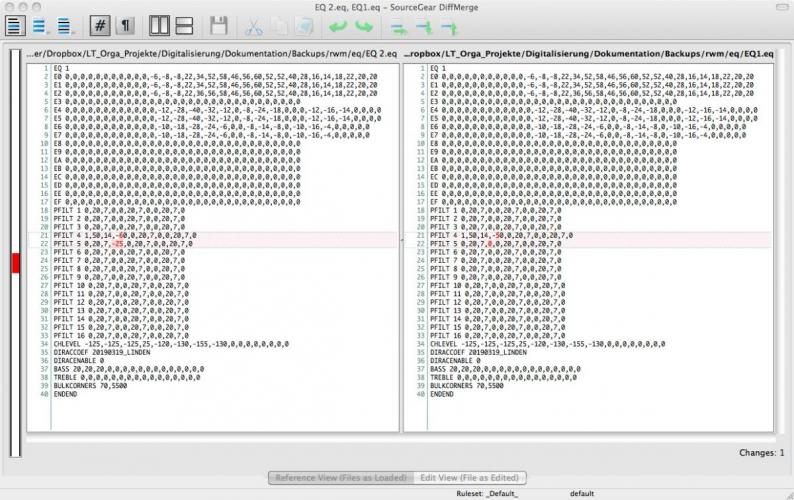The image size is (794, 500).
Task: Switch to side-by-side vertical split layout
Action: 159,26
